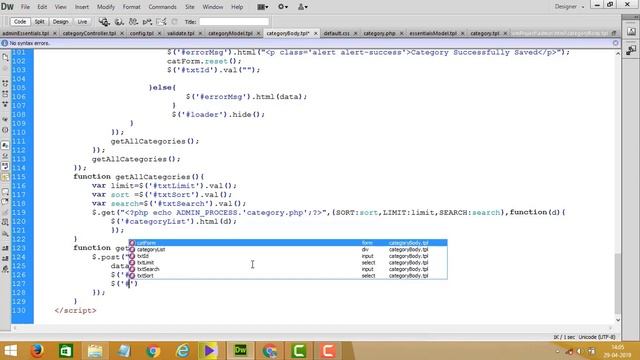Switch to category.tpl tab
The width and height of the screenshot is (640, 360).
coord(484,33)
